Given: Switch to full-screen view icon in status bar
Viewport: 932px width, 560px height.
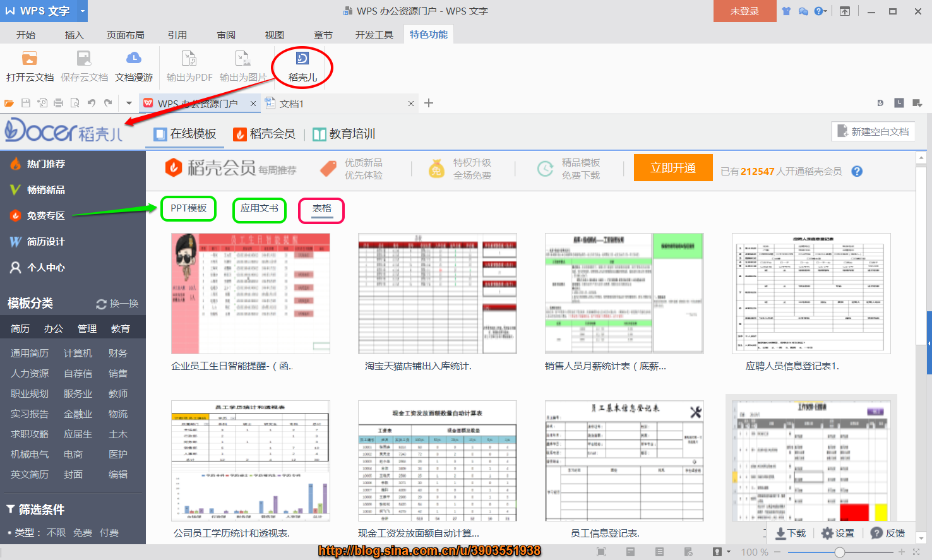Looking at the screenshot, I should tap(601, 552).
